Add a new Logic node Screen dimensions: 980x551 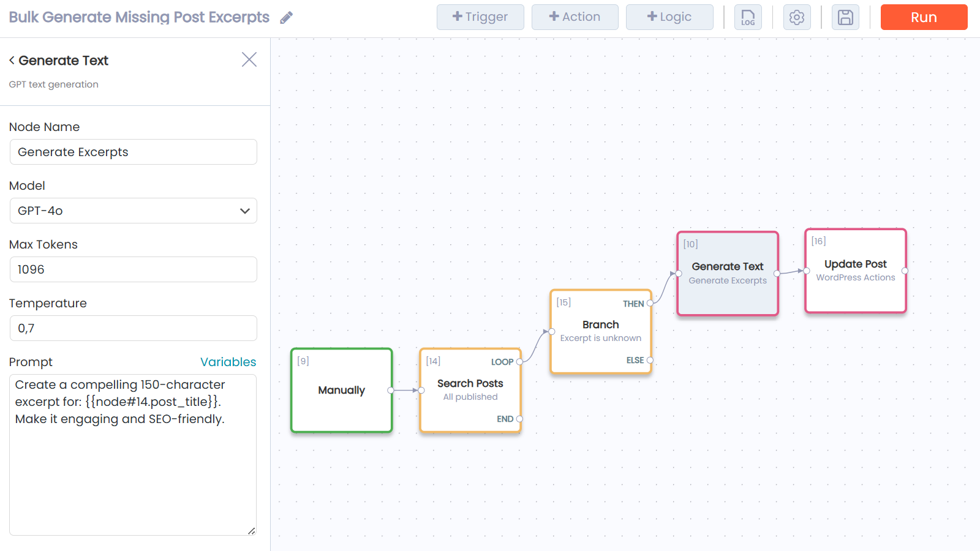669,17
